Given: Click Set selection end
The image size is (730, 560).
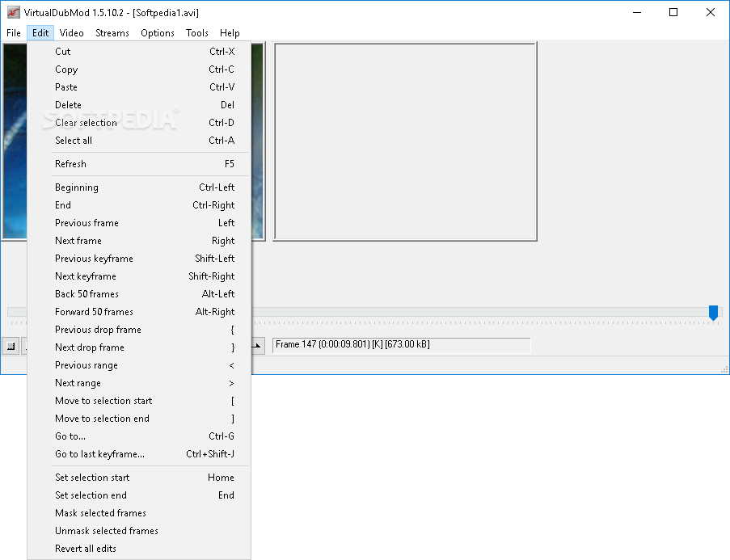Looking at the screenshot, I should [x=139, y=495].
